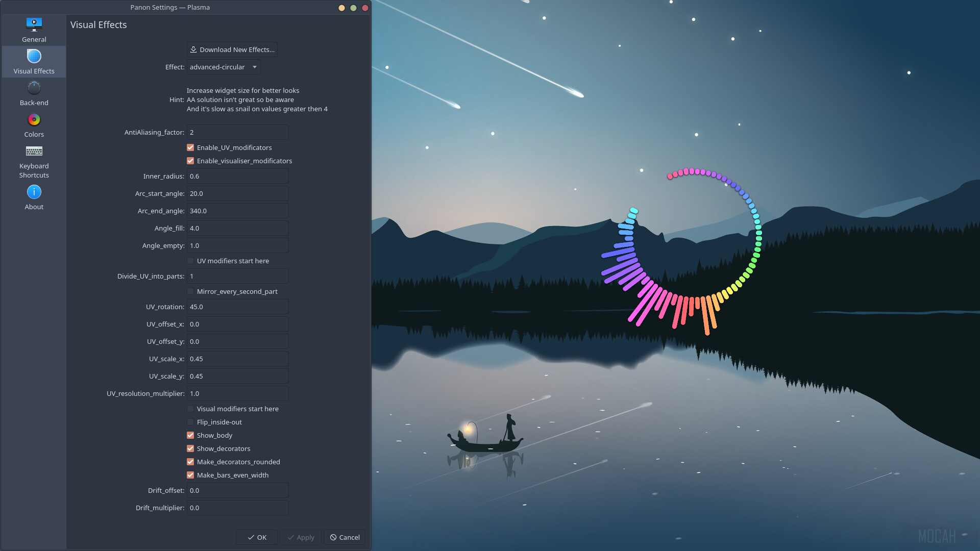Click the Inner_radius field

[x=237, y=176]
